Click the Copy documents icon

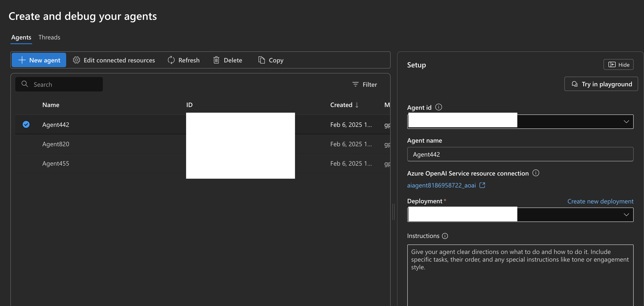[x=261, y=60]
